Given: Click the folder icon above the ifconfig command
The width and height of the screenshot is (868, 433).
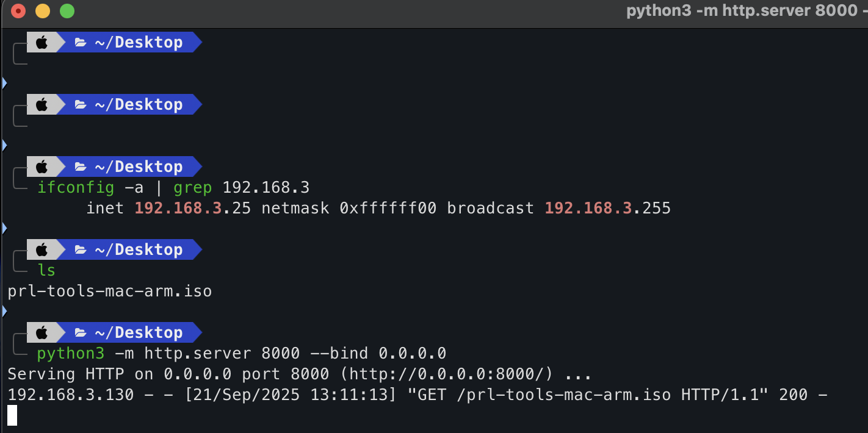Looking at the screenshot, I should tap(80, 167).
